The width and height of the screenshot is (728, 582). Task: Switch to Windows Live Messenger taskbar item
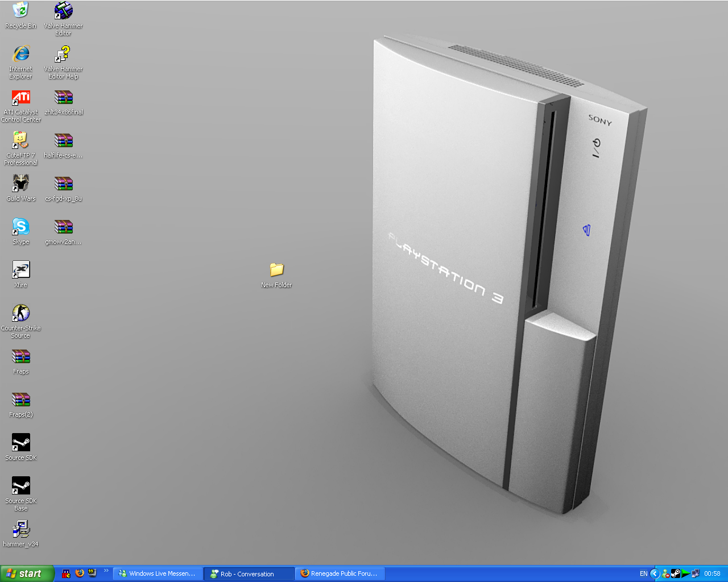pyautogui.click(x=158, y=573)
